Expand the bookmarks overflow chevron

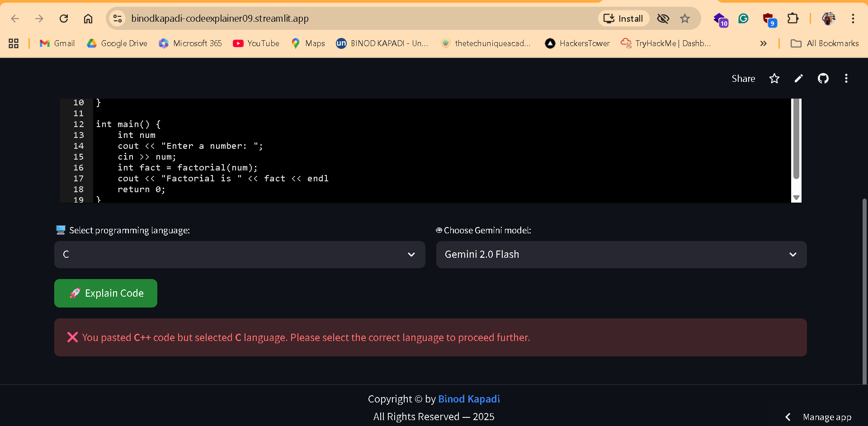(764, 43)
